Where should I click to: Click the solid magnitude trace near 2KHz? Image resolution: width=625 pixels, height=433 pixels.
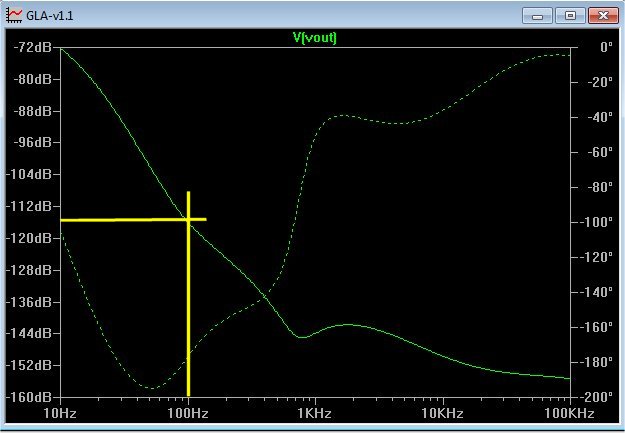click(353, 325)
